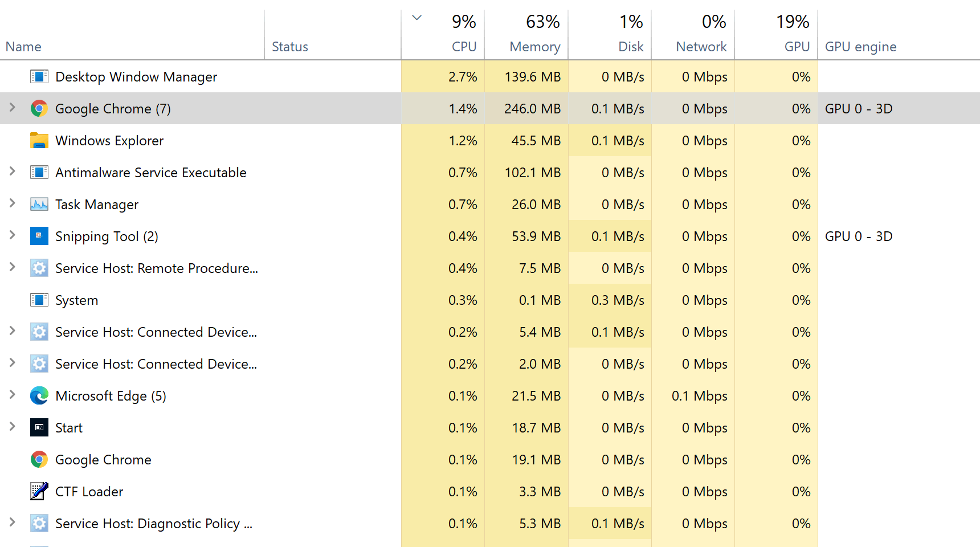Sort by the 0% Network column
This screenshot has width=980, height=547.
(x=693, y=35)
